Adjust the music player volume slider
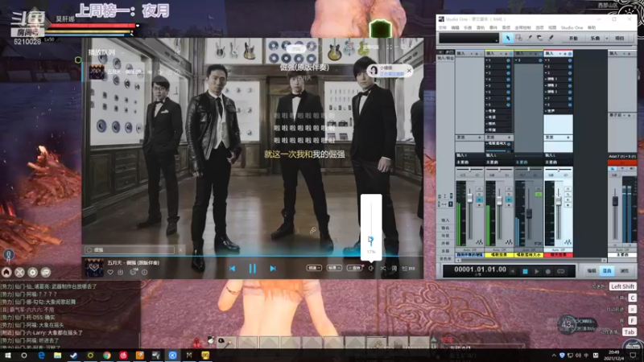The width and height of the screenshot is (644, 362). tap(371, 240)
